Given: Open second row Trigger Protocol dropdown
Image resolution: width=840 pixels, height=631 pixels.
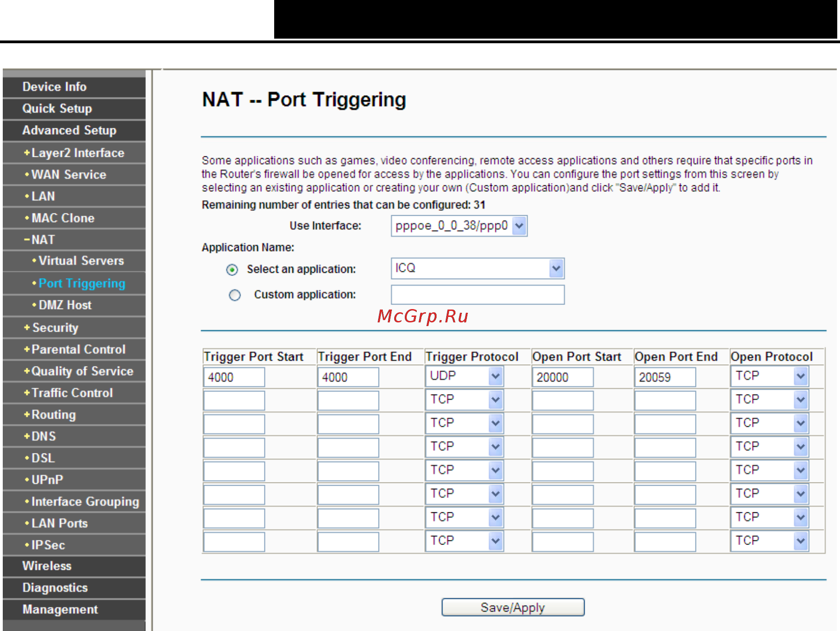Looking at the screenshot, I should (464, 400).
